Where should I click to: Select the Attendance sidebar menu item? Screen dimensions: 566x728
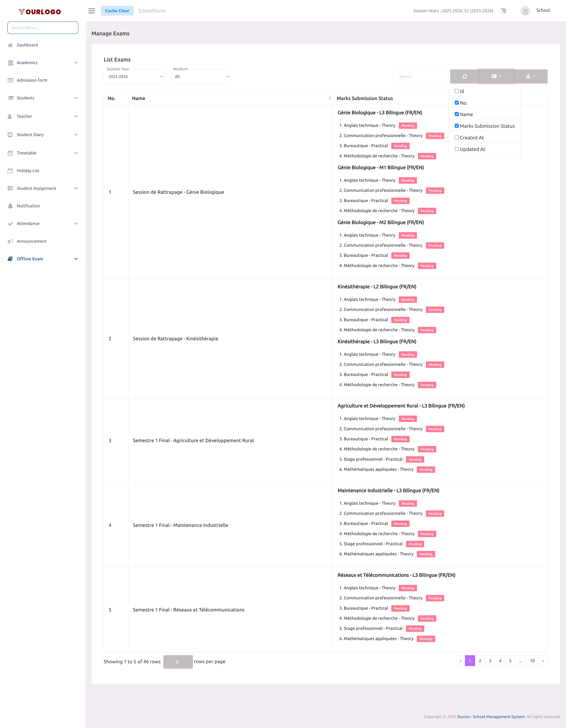(x=28, y=223)
